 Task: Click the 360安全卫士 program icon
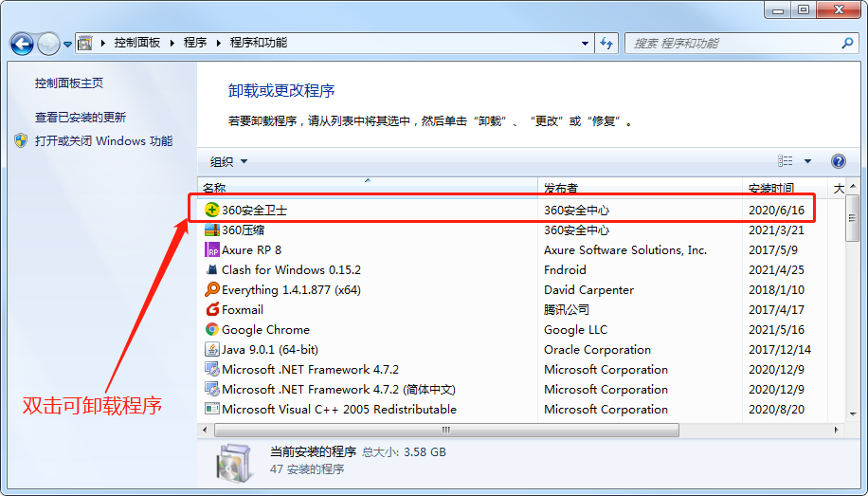click(x=212, y=210)
